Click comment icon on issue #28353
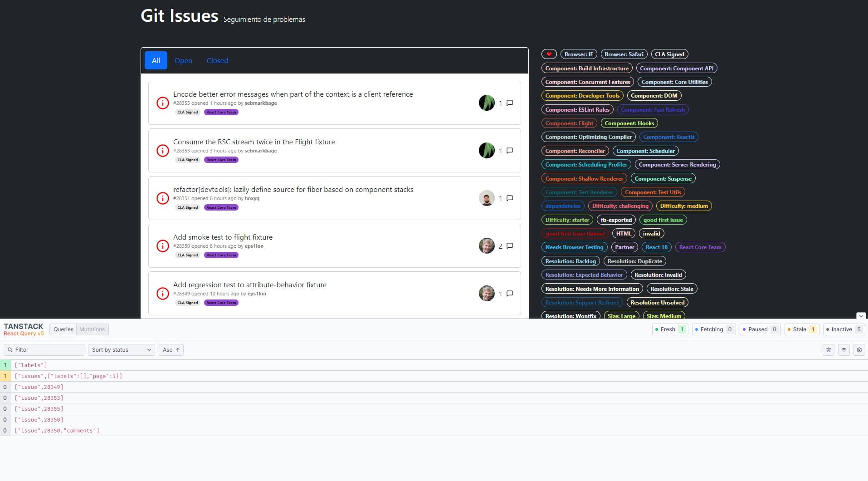This screenshot has width=868, height=481. point(510,151)
